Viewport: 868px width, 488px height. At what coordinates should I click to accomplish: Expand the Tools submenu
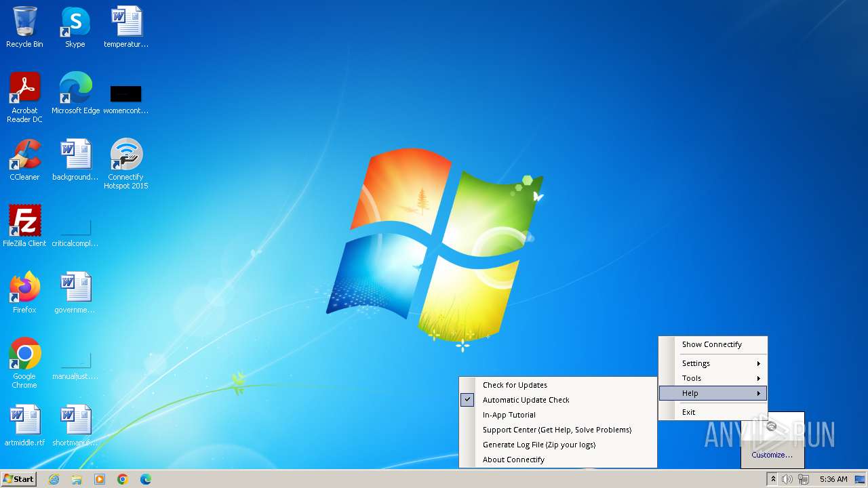click(713, 378)
